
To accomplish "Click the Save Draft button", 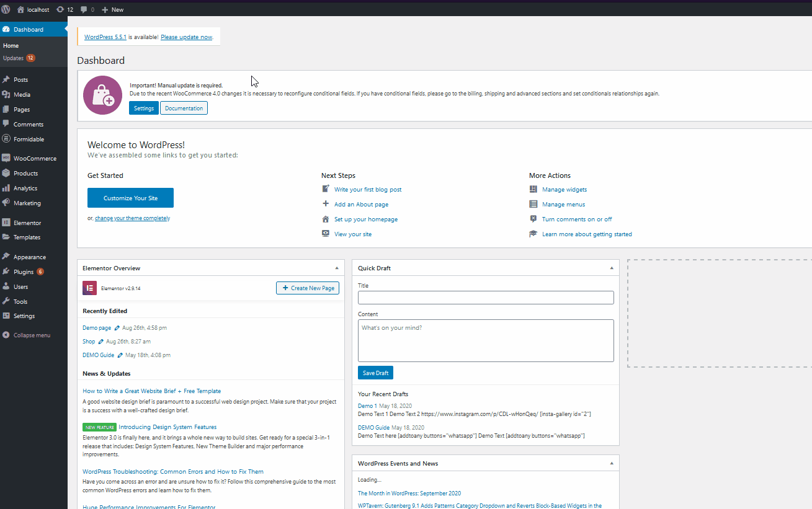I will click(x=375, y=373).
